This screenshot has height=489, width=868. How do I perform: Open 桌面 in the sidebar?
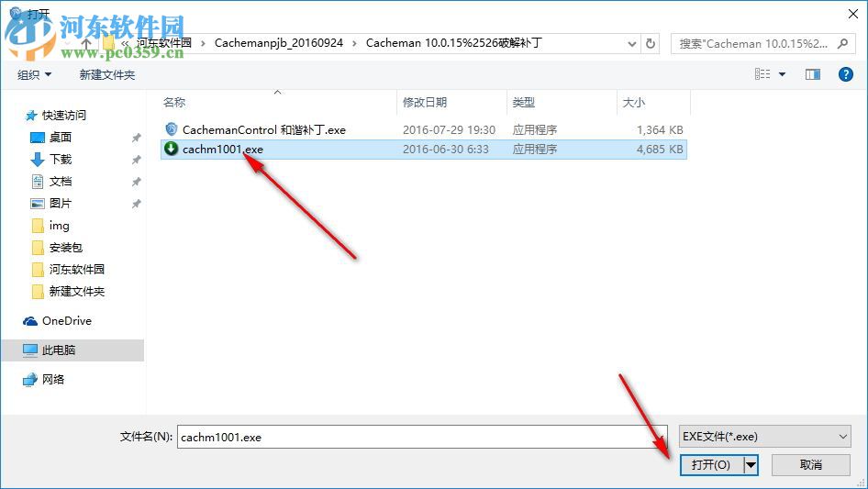point(61,138)
